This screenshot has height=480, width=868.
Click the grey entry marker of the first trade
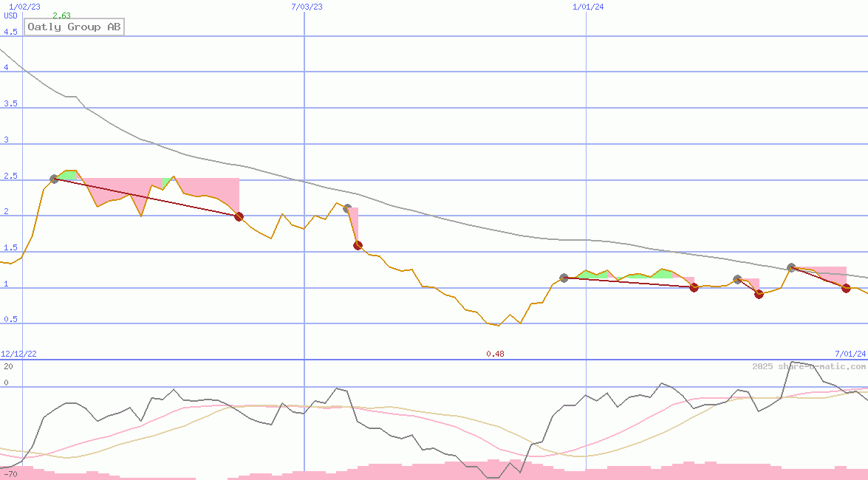(x=54, y=179)
